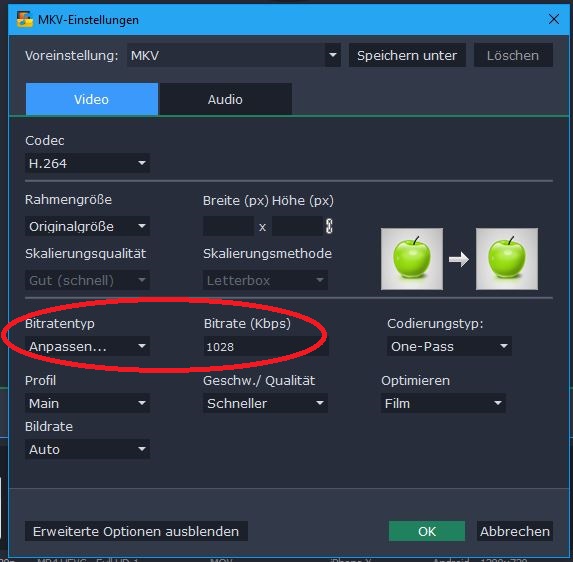
Task: Expand the Geschw./Qualität Schneller dropdown
Action: click(x=265, y=403)
